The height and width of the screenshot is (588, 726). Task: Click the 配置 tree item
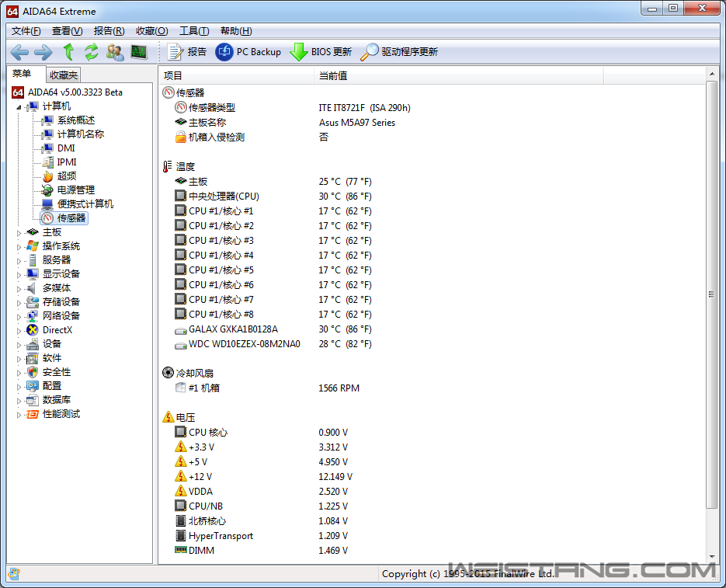(52, 386)
